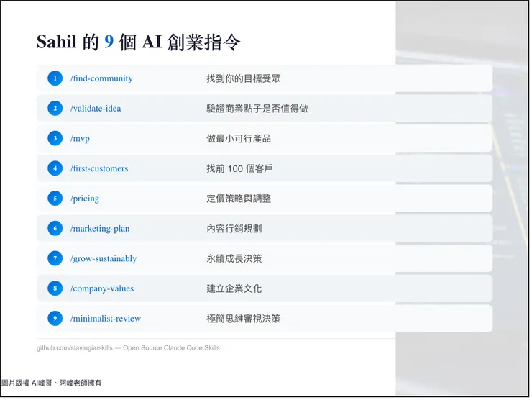This screenshot has height=400, width=532.
Task: Click the description 找到你的目標受眾
Action: pyautogui.click(x=243, y=78)
